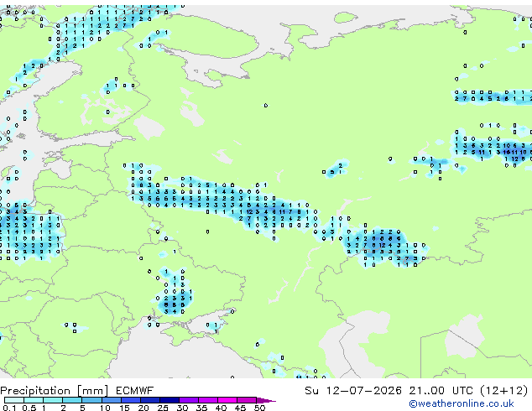Image resolution: width=532 pixels, height=411 pixels.
Task: Click the above-50 legend arrow tip
Action: [266, 401]
